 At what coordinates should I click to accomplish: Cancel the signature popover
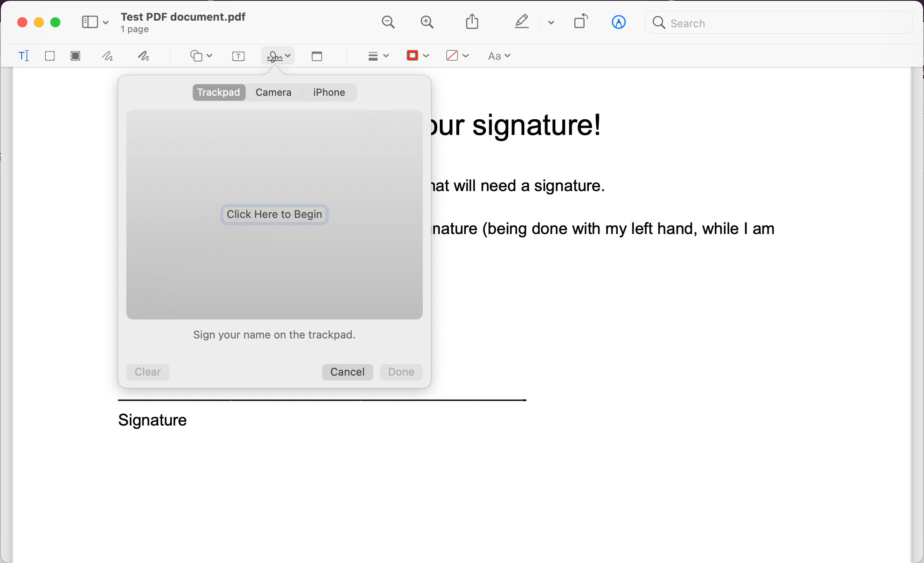pyautogui.click(x=347, y=372)
